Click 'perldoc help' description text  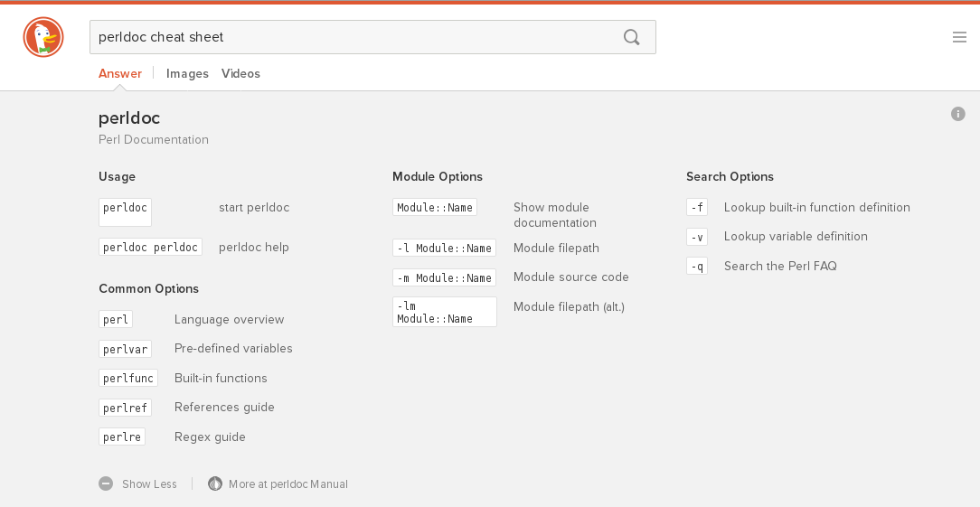254,247
